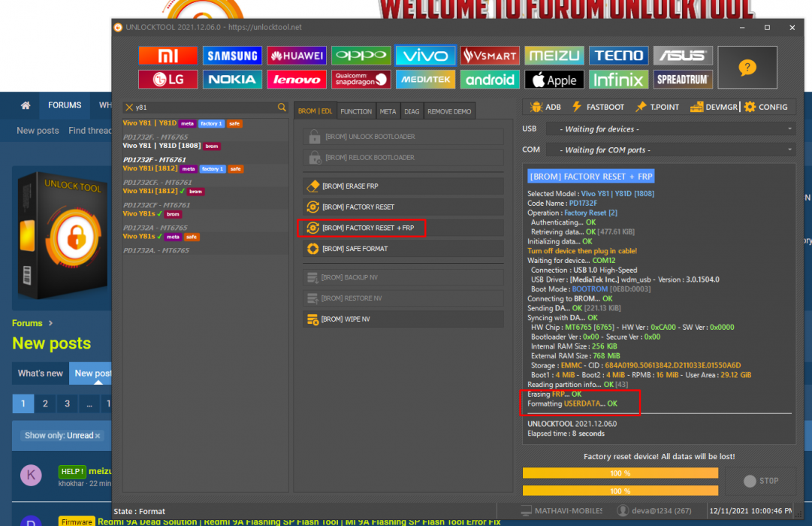Screen dimensions: 812x526
Task: Click the forum home icon
Action: [26, 106]
